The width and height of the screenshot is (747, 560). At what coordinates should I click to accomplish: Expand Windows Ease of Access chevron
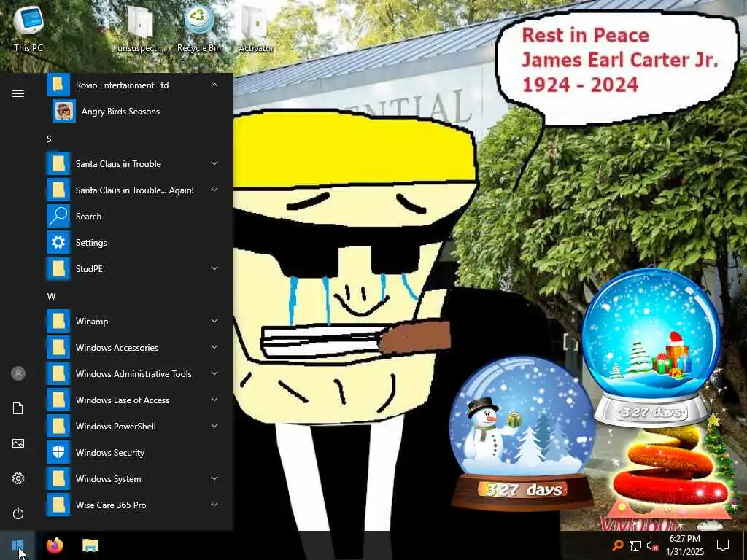[214, 400]
